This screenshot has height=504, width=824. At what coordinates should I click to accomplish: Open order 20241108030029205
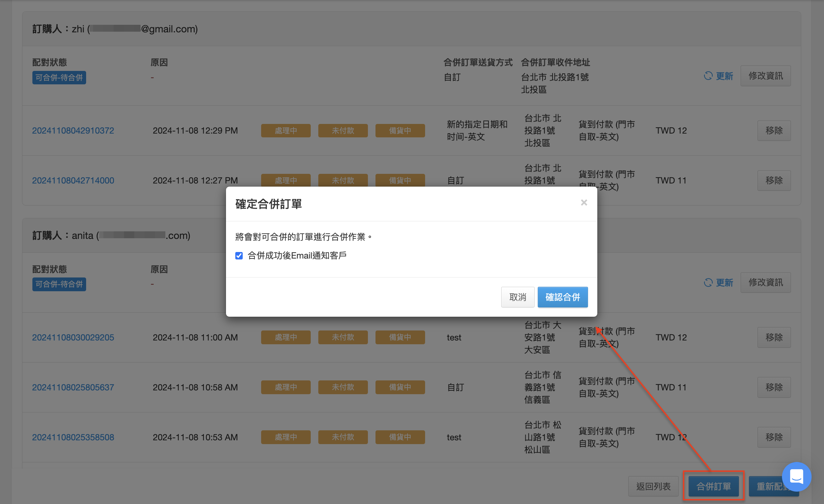(73, 337)
